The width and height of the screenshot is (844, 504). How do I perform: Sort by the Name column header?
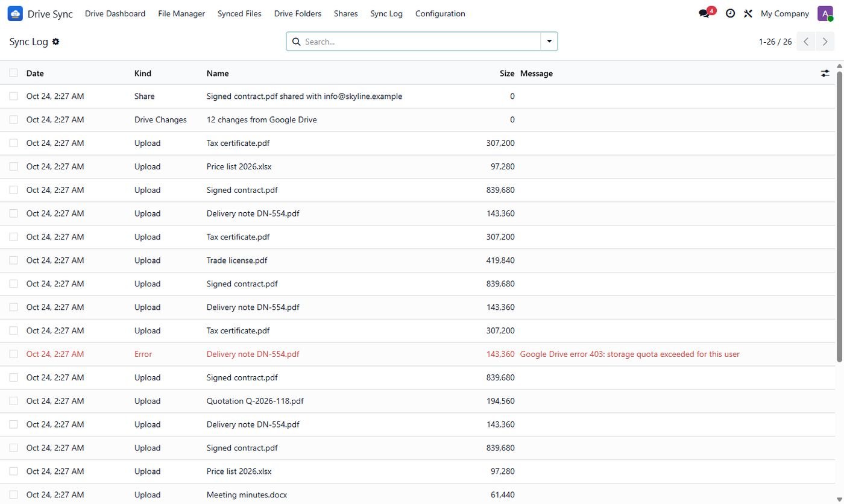(x=218, y=74)
